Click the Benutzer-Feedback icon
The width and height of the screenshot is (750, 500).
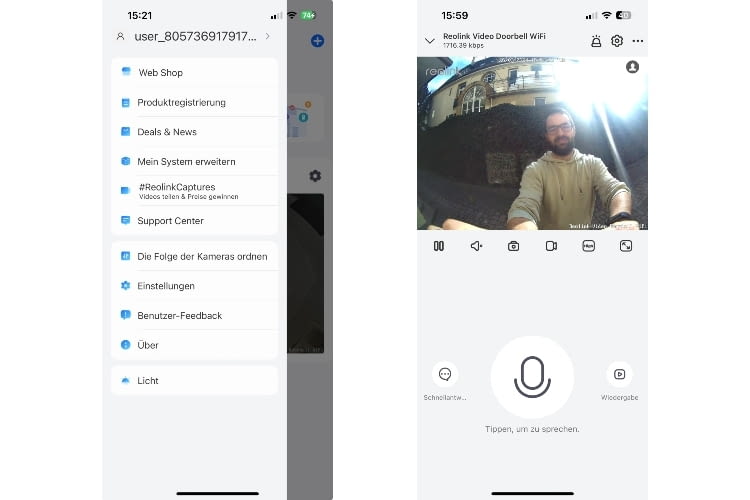click(x=125, y=315)
